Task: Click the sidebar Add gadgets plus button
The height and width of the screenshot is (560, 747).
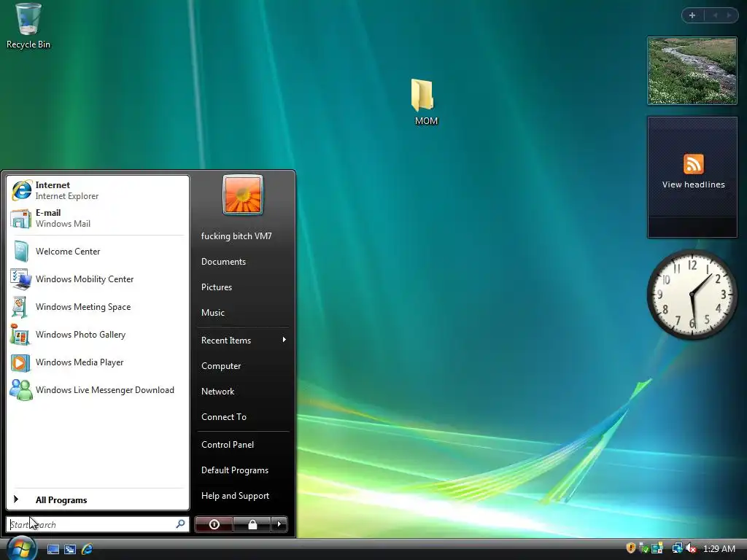Action: coord(692,15)
